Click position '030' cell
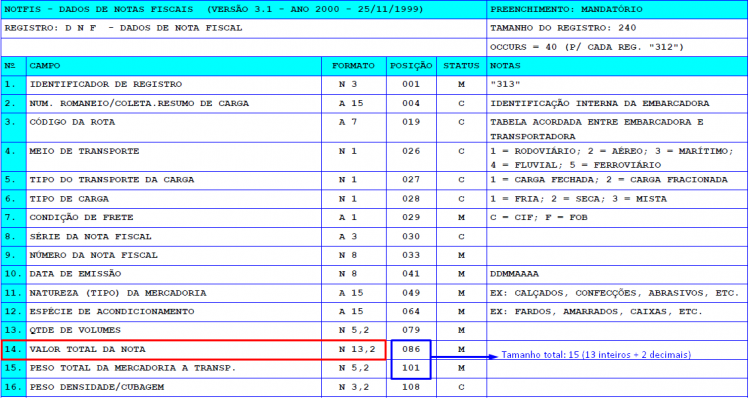Screen dimensions: 750x399 (411, 237)
